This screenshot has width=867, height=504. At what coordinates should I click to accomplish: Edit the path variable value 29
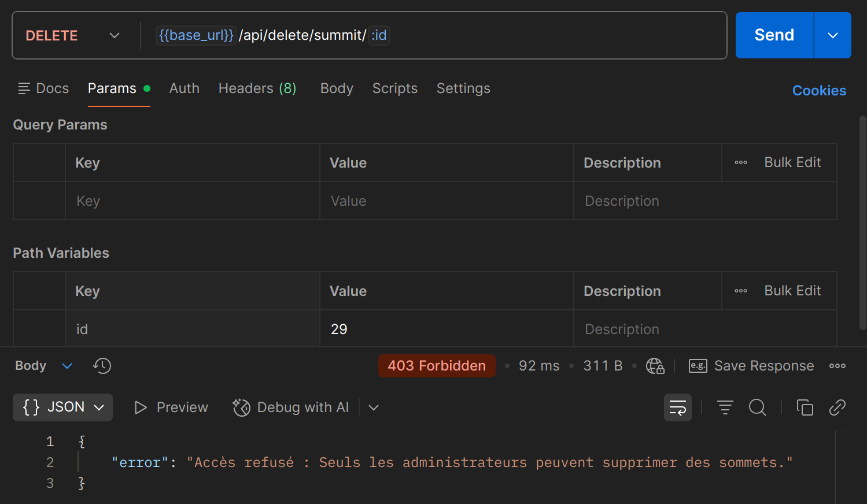point(447,329)
